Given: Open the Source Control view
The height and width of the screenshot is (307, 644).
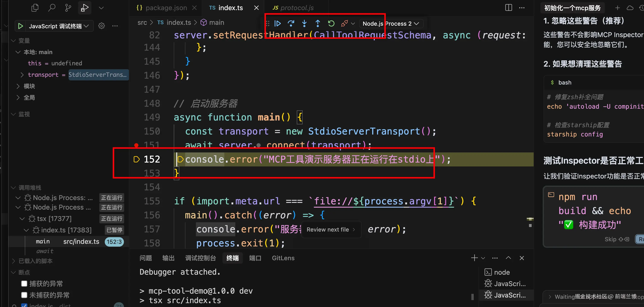Looking at the screenshot, I should tap(68, 8).
